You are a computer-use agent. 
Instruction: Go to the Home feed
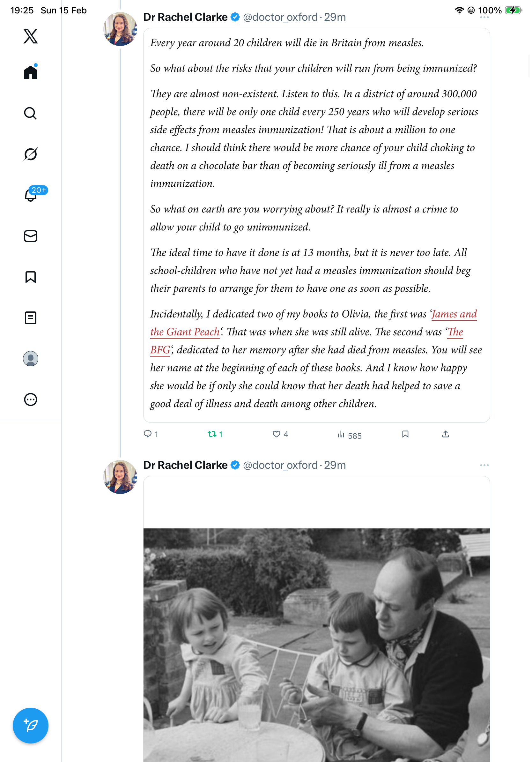[31, 72]
